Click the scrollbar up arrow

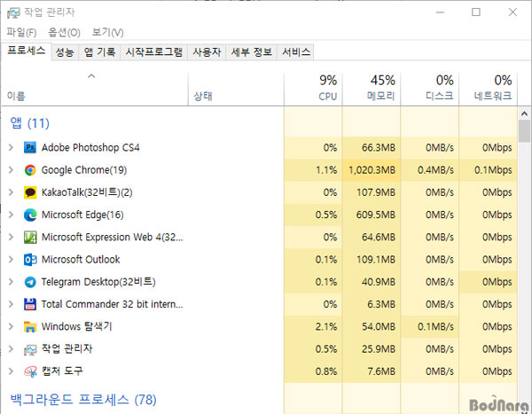(524, 113)
